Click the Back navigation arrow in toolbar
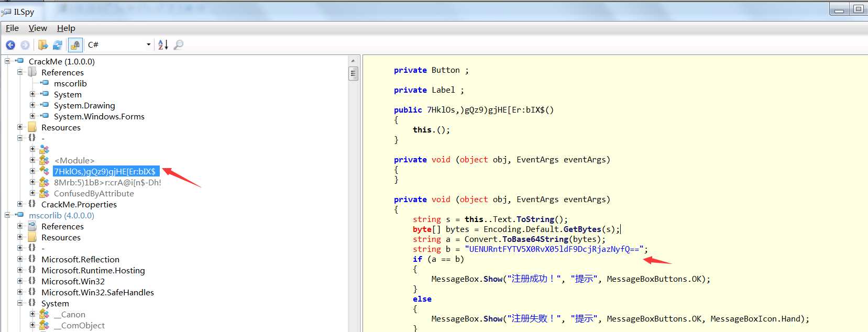Viewport: 868px width, 332px height. (x=10, y=45)
